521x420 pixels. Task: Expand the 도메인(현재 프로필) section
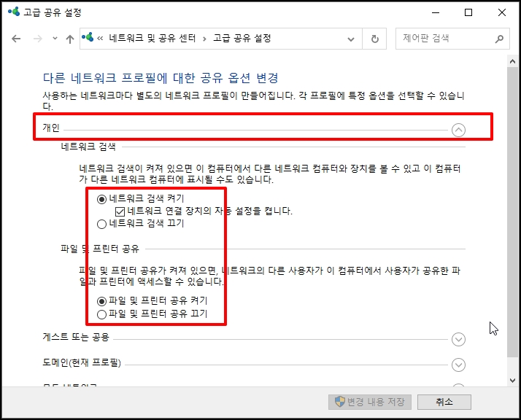[458, 365]
